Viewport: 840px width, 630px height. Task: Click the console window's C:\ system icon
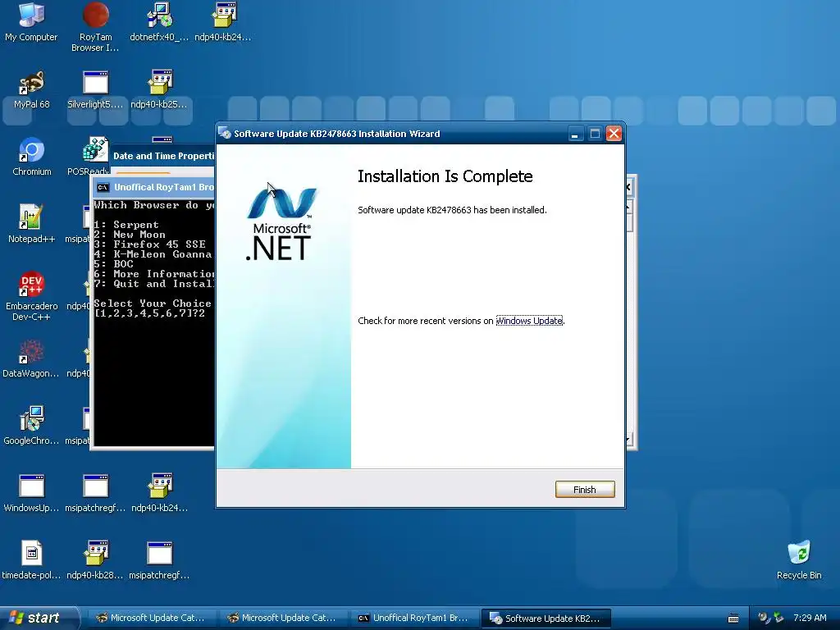tap(103, 187)
